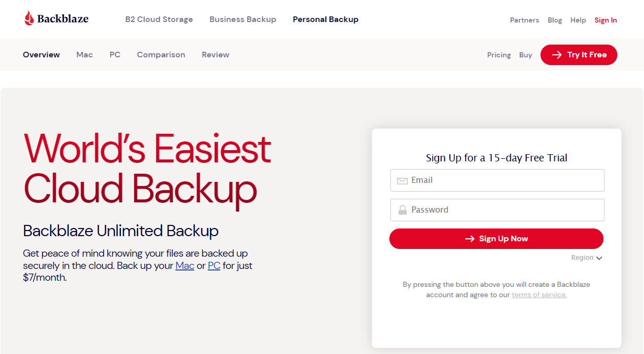Click the Sign Up Now button

[x=496, y=238]
